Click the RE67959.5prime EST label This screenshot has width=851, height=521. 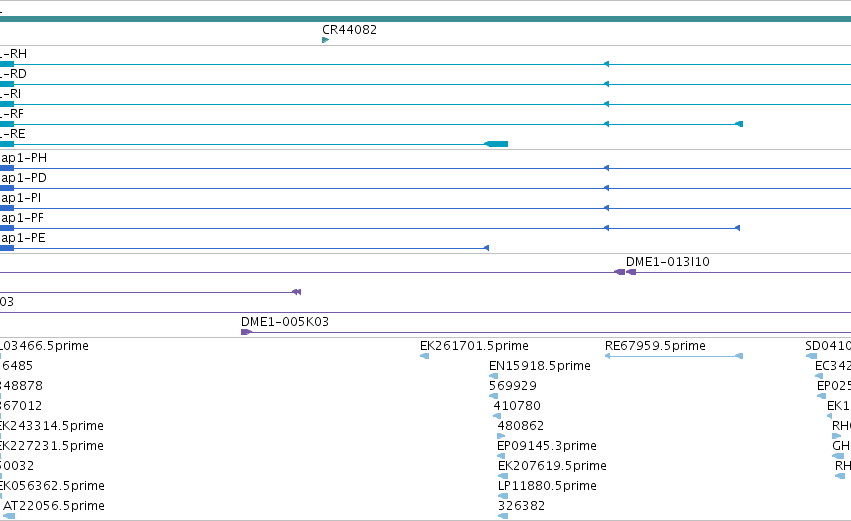655,346
